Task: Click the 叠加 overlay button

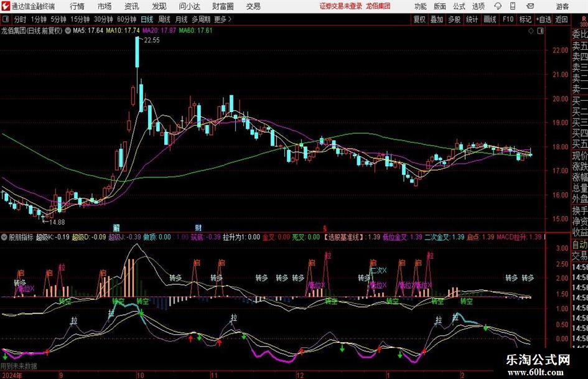Action: tap(437, 19)
